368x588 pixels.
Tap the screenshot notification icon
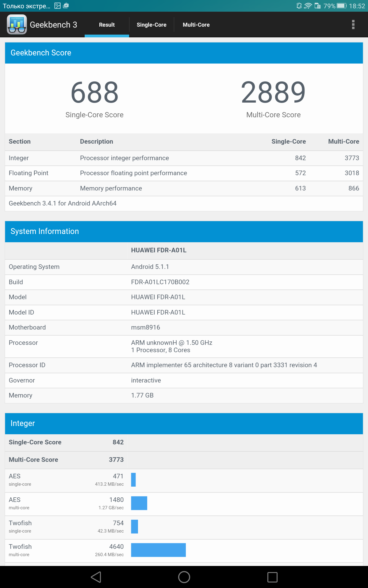tap(57, 6)
